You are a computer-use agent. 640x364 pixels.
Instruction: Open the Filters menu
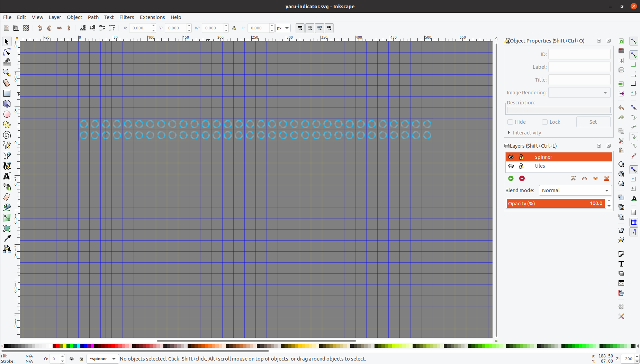pyautogui.click(x=127, y=17)
